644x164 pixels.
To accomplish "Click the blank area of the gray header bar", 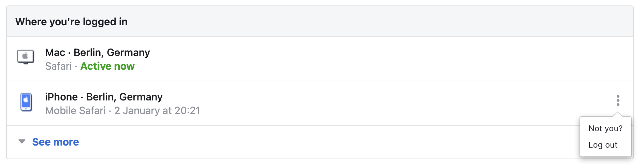I will pyautogui.click(x=375, y=22).
